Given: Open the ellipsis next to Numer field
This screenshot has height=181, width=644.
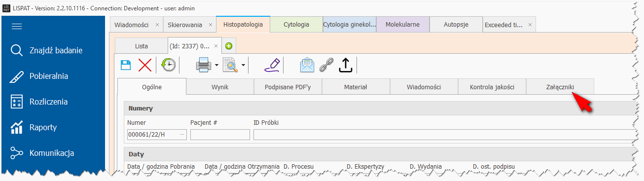Looking at the screenshot, I should [182, 135].
